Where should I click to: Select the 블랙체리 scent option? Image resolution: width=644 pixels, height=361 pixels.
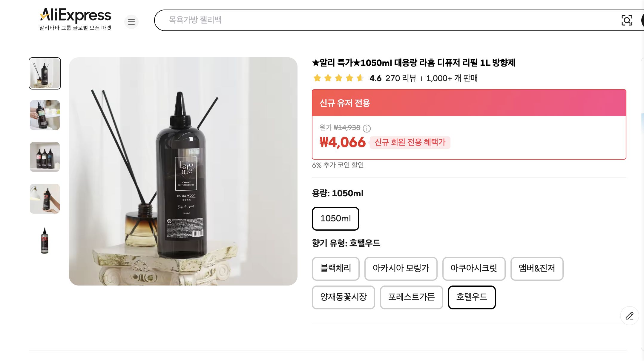[x=335, y=269]
